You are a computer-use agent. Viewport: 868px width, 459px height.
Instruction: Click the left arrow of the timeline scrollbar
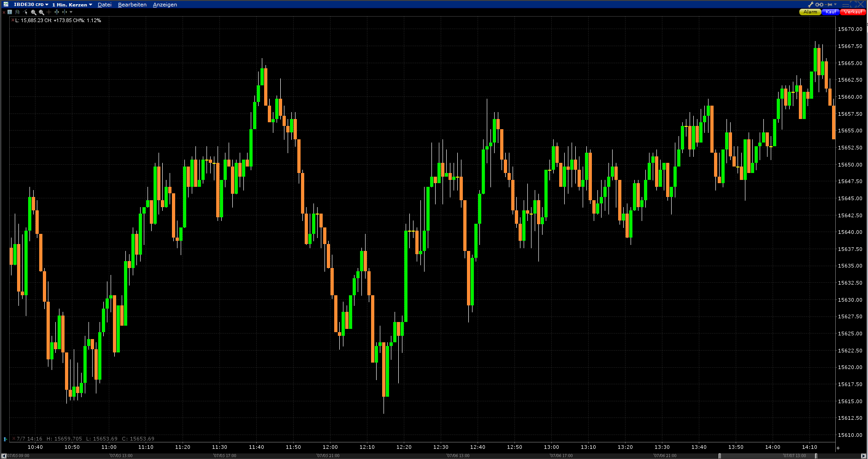click(x=4, y=456)
